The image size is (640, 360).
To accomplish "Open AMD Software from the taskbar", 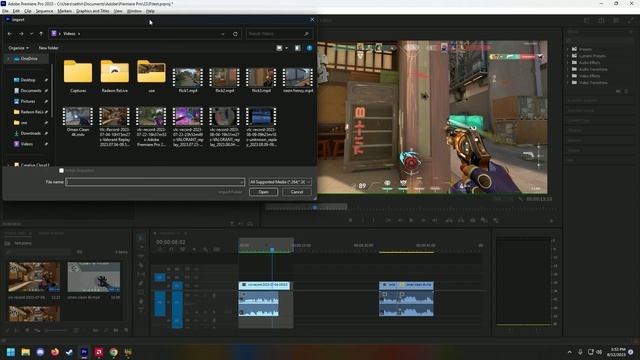I will pyautogui.click(x=99, y=352).
